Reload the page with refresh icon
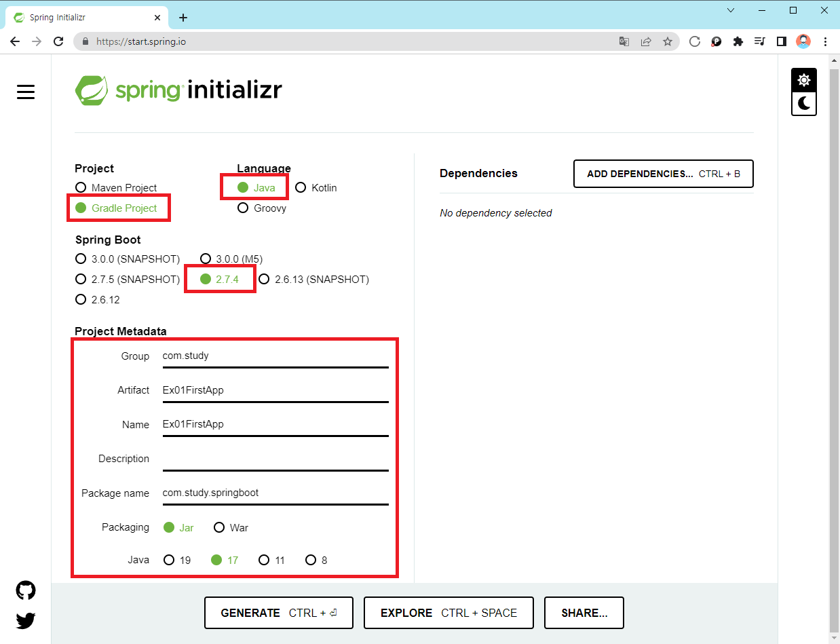Viewport: 840px width, 644px height. tap(59, 41)
